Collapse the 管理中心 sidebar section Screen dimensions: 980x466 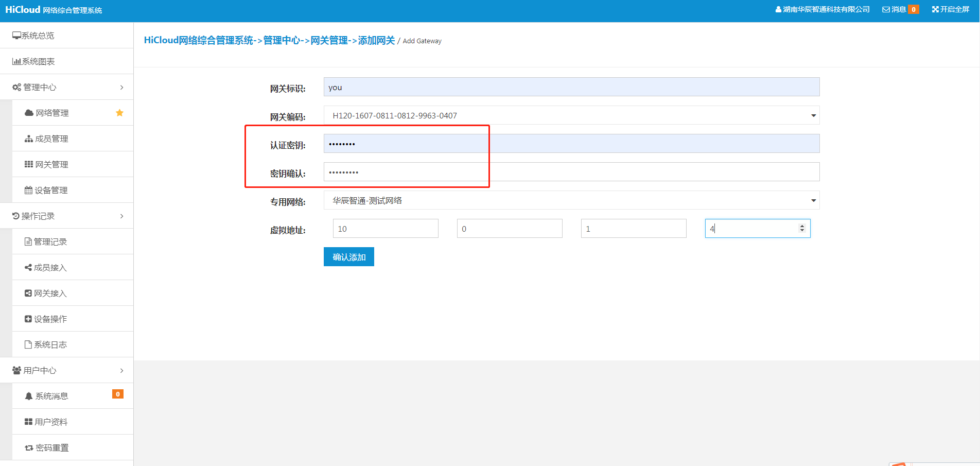(x=121, y=87)
